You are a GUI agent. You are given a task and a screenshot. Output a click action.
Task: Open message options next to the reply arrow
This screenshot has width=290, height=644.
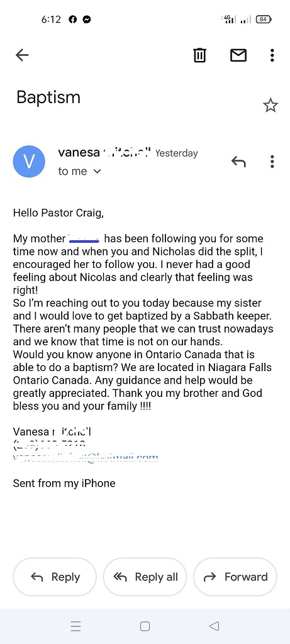point(272,162)
